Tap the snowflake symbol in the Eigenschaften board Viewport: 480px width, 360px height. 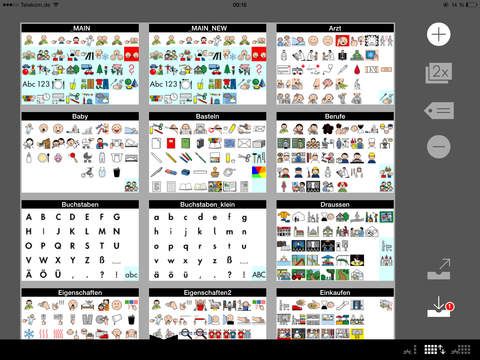click(29, 333)
